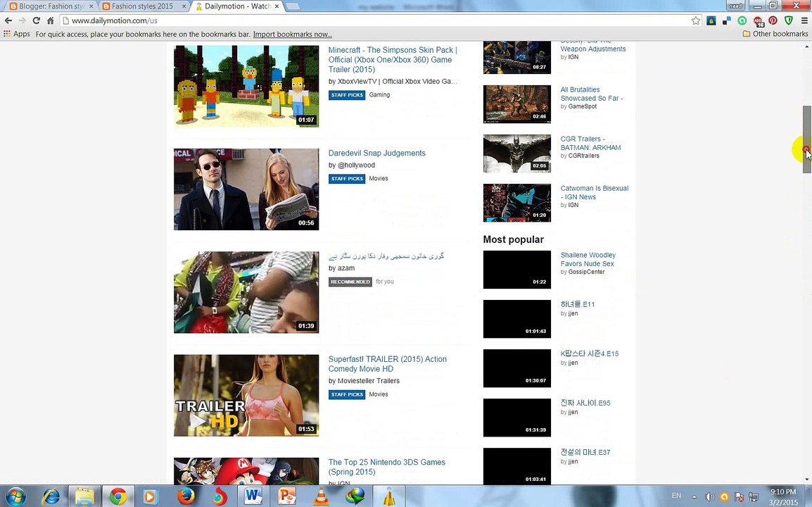
Task: Open the Windows Start menu
Action: pyautogui.click(x=15, y=496)
